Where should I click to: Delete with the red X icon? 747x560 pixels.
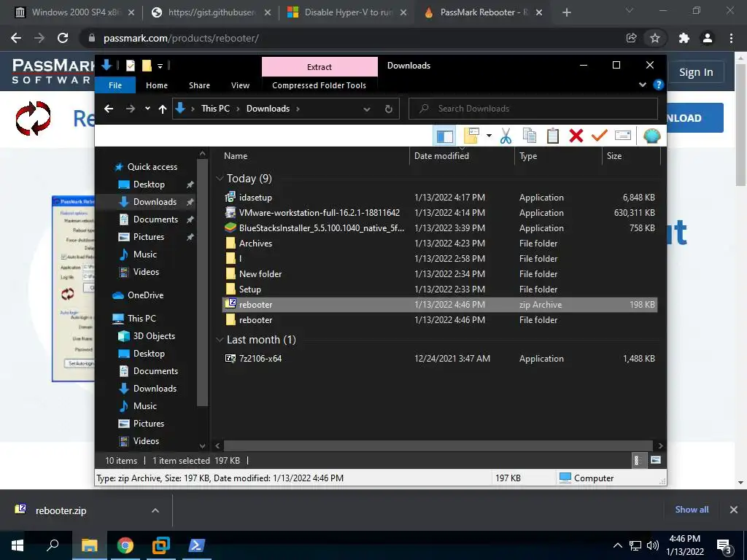(576, 136)
